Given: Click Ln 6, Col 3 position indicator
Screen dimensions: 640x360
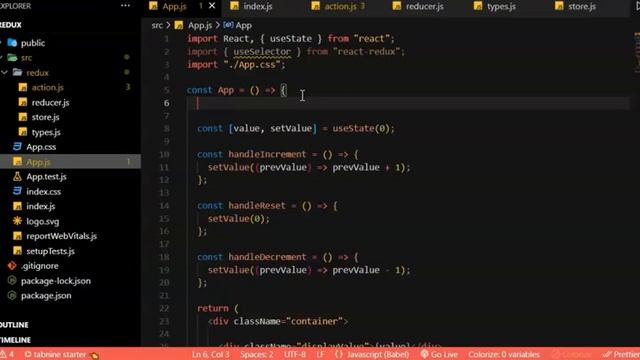Looking at the screenshot, I should (211, 354).
